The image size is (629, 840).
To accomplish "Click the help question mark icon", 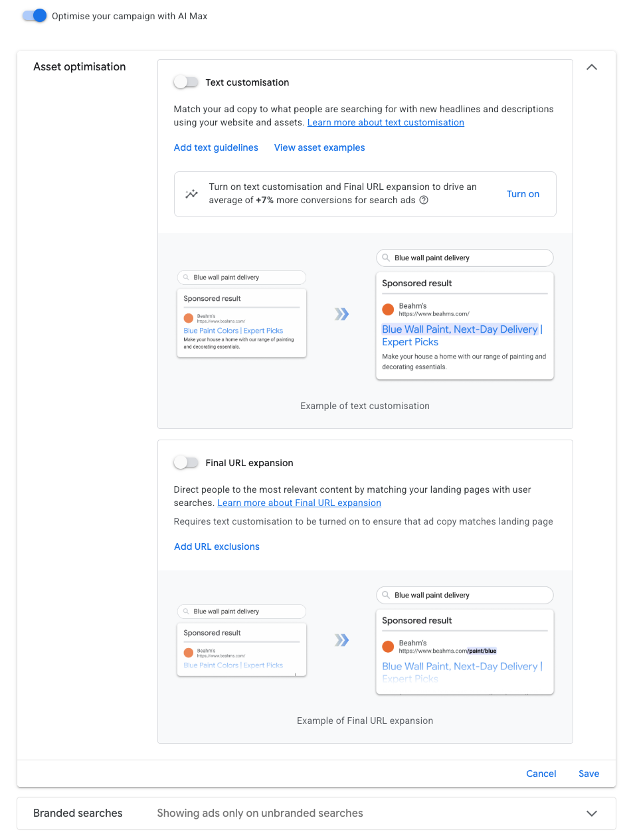I will 424,201.
